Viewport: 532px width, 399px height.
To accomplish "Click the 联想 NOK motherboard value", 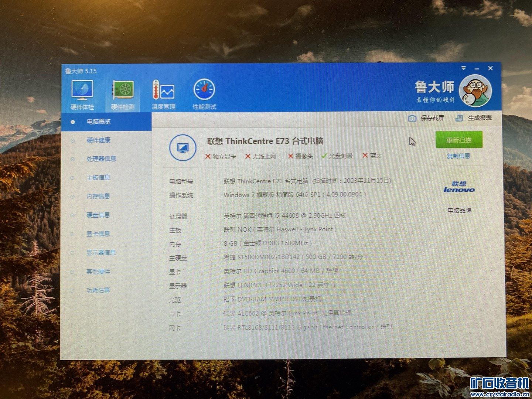I will coord(280,229).
